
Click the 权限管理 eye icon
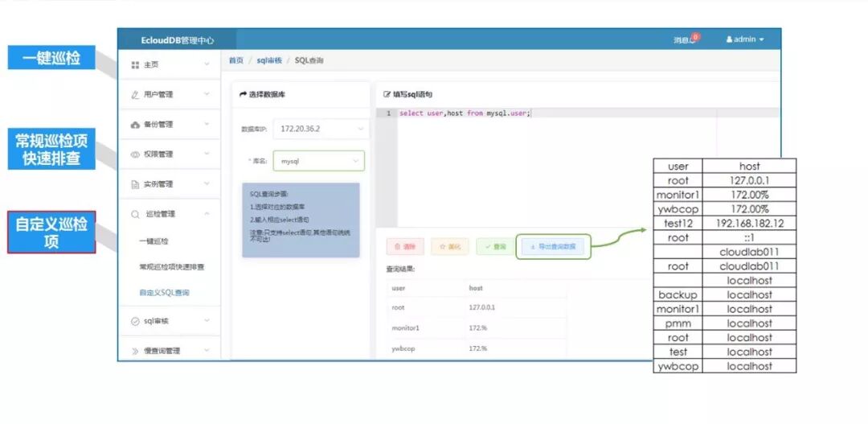(134, 154)
